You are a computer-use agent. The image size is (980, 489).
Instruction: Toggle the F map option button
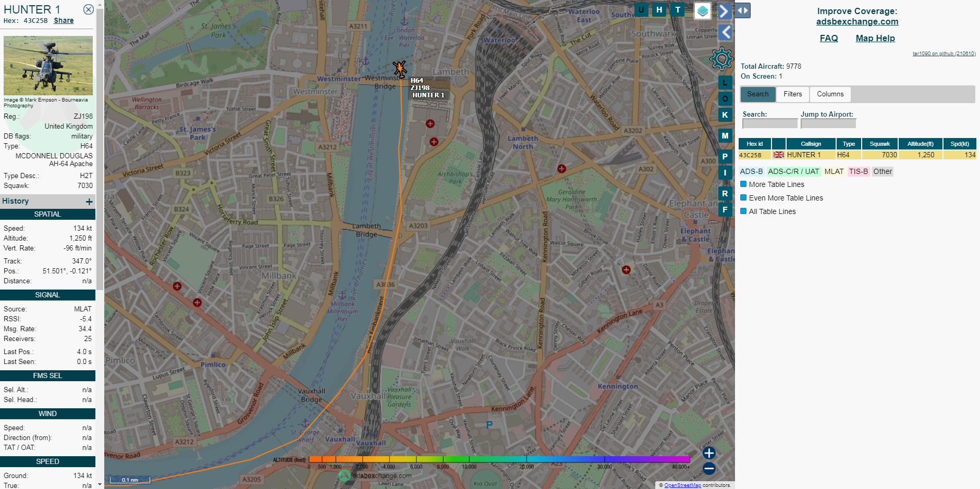click(x=725, y=209)
